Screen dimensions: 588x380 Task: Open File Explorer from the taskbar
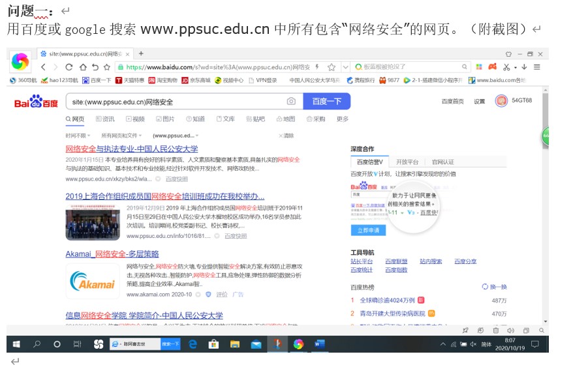pyautogui.click(x=235, y=344)
